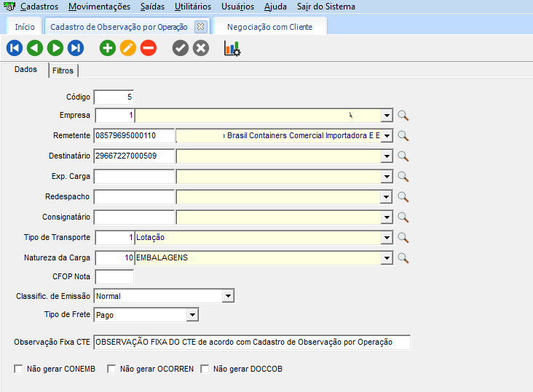Expand the Empresa dropdown
The width and height of the screenshot is (533, 392).
[387, 116]
